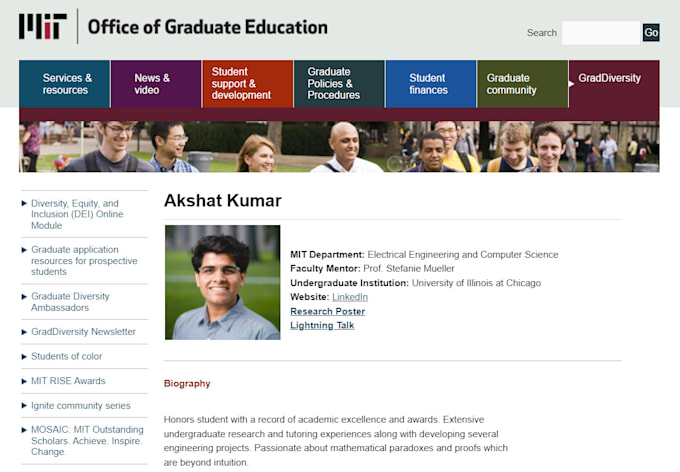Open the LinkedIn website link
680x472 pixels.
click(350, 297)
